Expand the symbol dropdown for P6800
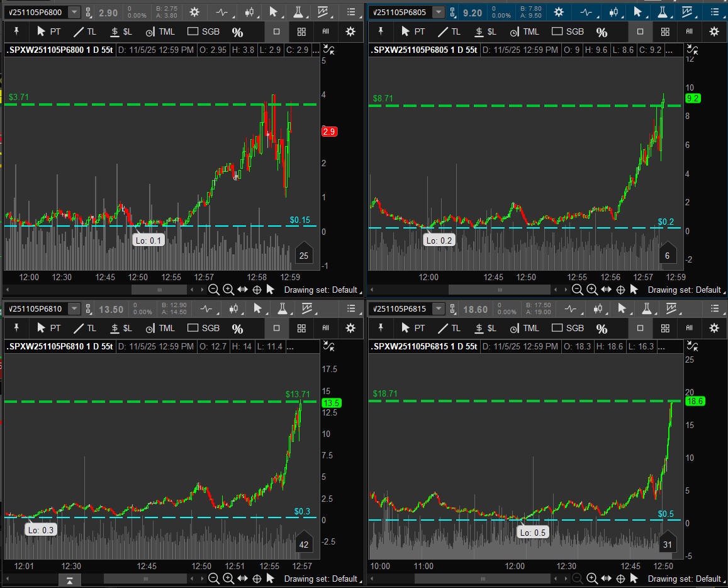This screenshot has width=728, height=588. (74, 12)
